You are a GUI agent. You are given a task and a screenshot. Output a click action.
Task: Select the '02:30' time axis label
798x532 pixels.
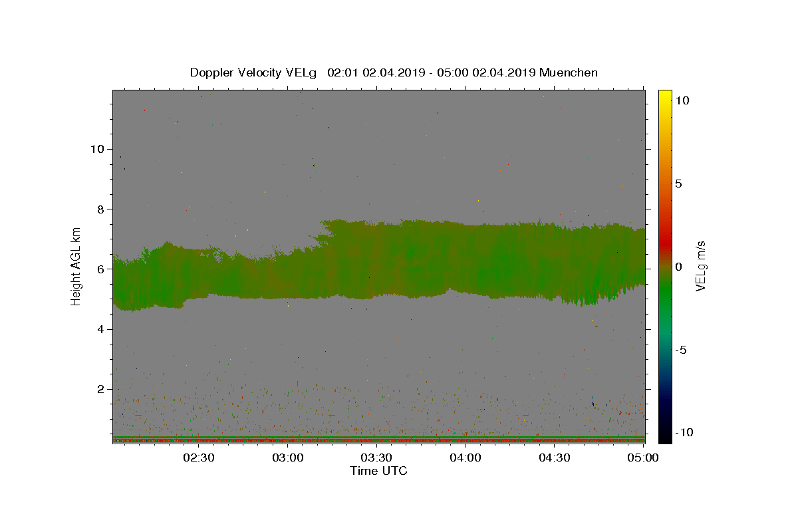tap(199, 458)
